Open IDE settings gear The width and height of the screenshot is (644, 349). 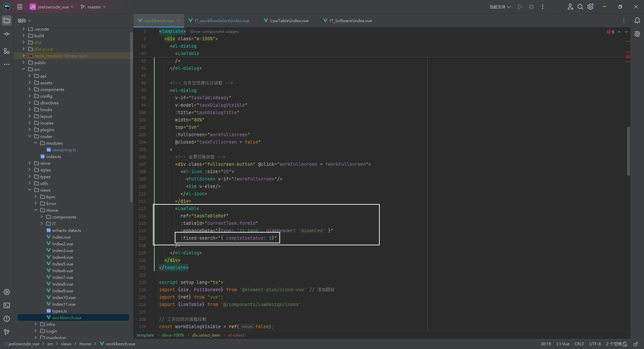click(x=590, y=7)
